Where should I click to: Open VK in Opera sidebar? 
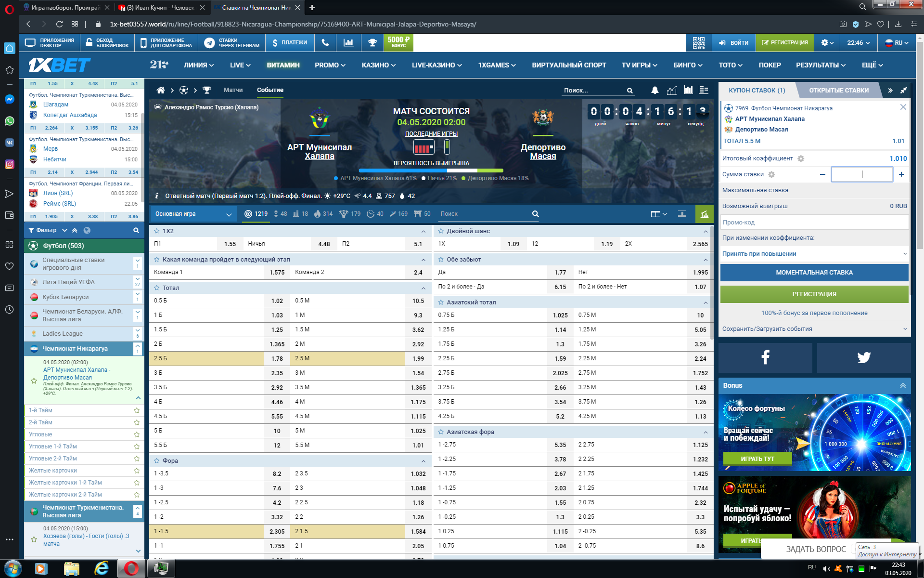tap(10, 143)
